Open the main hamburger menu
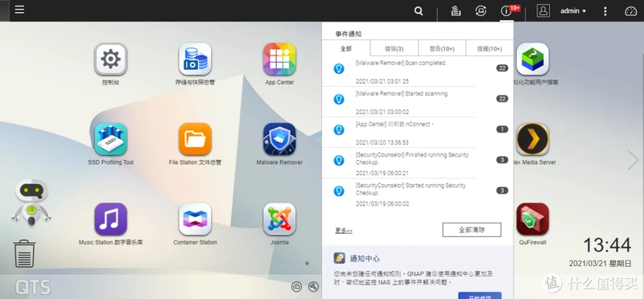 [x=19, y=10]
